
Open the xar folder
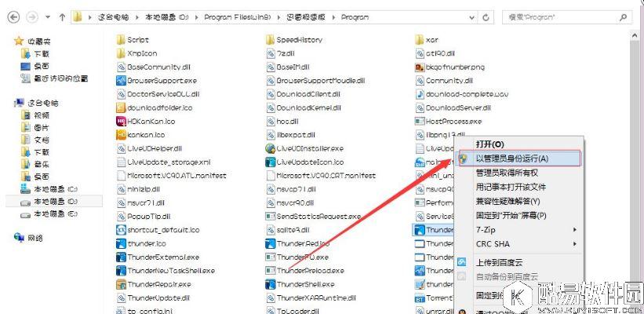pyautogui.click(x=427, y=40)
